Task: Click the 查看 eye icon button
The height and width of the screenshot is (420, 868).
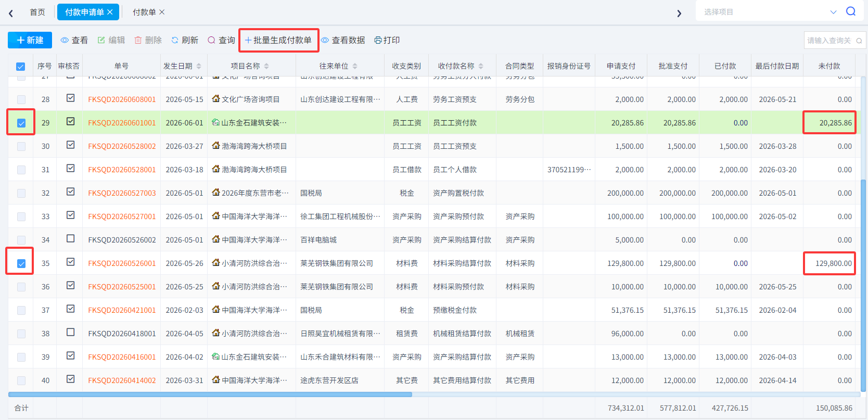Action: (x=74, y=40)
